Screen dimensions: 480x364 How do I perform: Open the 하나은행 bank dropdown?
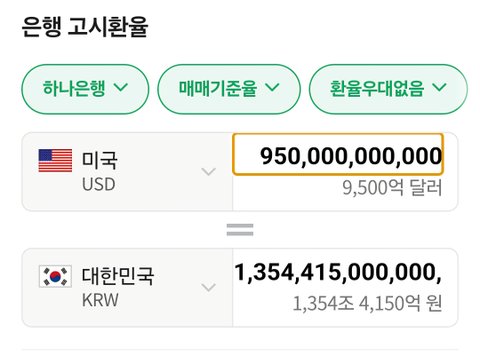(85, 89)
